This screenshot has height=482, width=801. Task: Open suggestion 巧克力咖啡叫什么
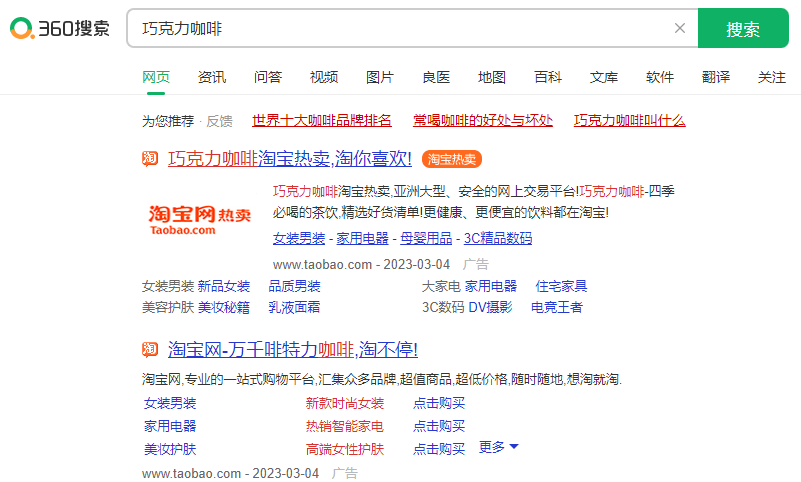coord(629,120)
